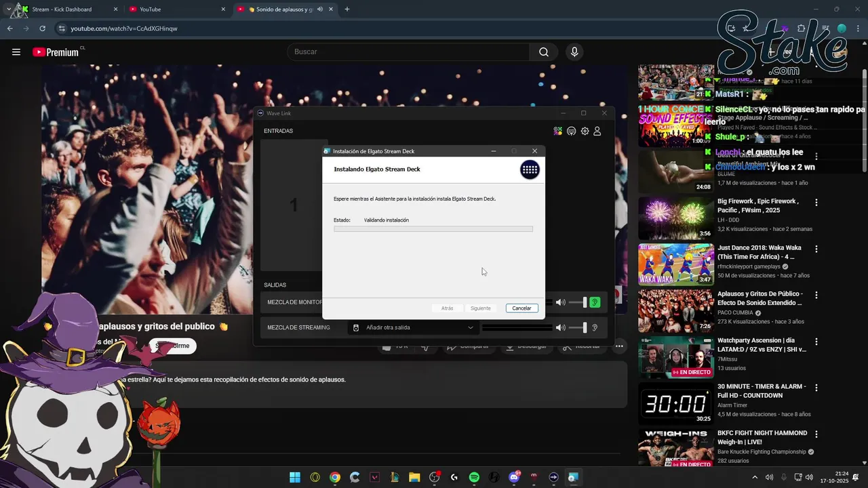This screenshot has height=488, width=868.
Task: Adjust the Mezcla de Streaming volume slider
Action: 578,327
